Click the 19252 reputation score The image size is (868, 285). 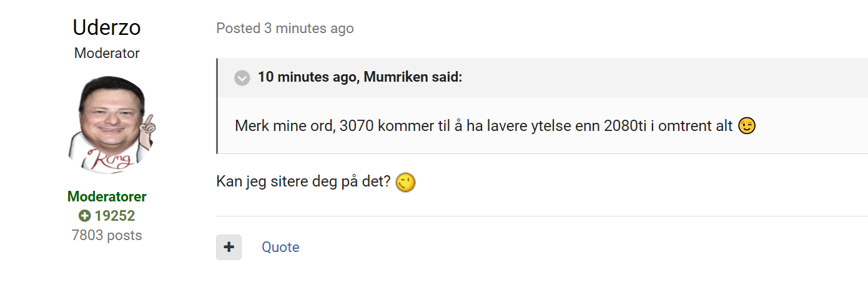tap(115, 216)
